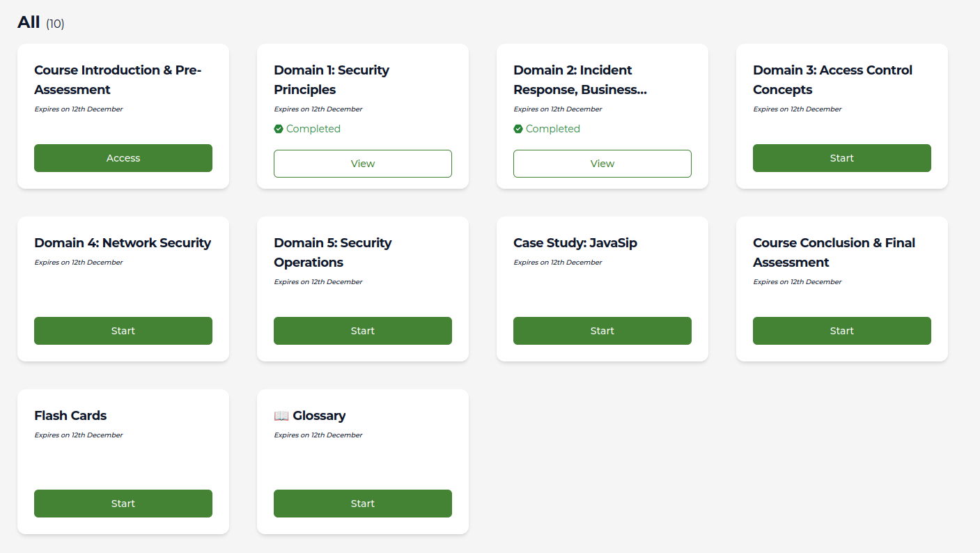Select the Domain 4: Network Security heading
The height and width of the screenshot is (553, 980).
point(123,243)
